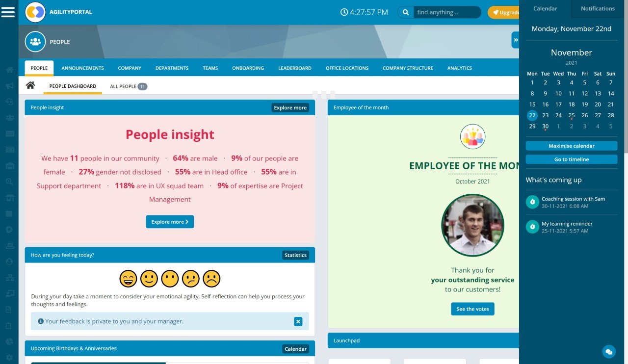The image size is (628, 364).
Task: Open the chat bubble in the bottom-right corner
Action: tap(608, 352)
